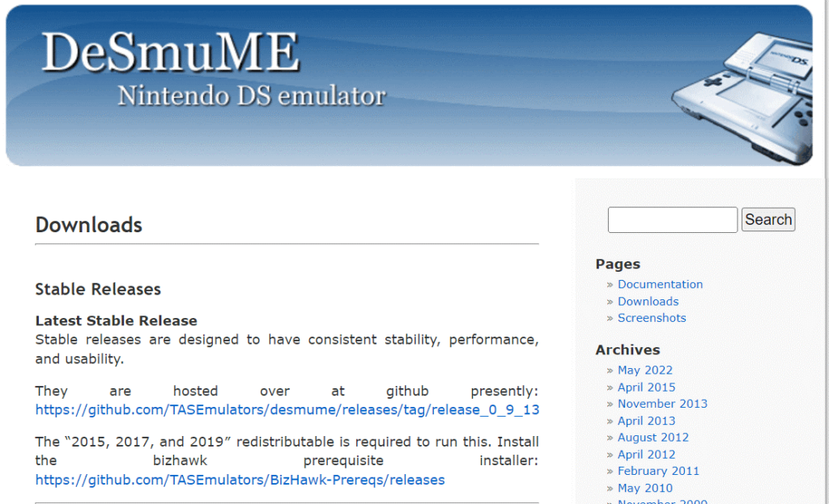Click the DeSmuME site title logo
This screenshot has width=829, height=504.
(x=170, y=52)
